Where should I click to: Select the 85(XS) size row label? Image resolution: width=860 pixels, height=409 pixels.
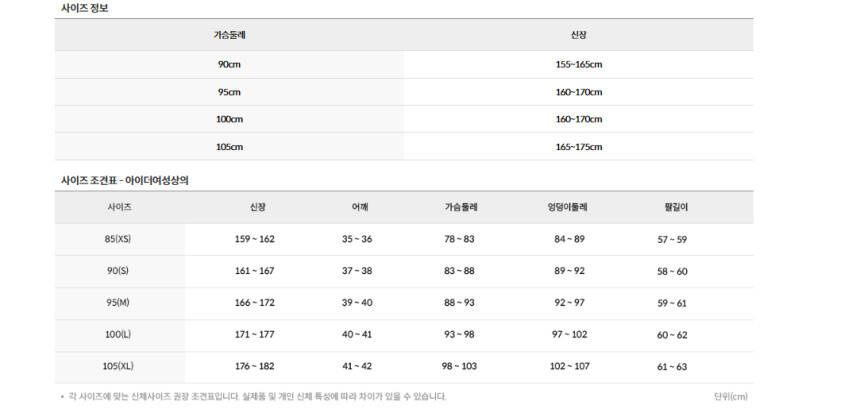click(118, 239)
